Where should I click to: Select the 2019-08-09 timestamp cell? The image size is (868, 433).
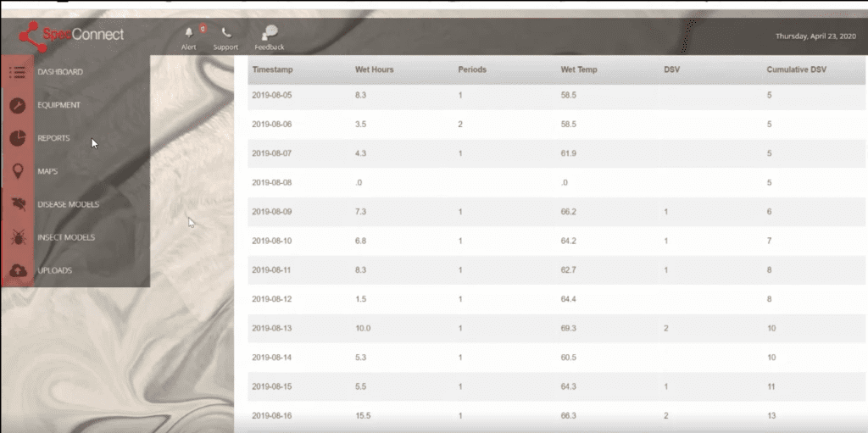[272, 212]
